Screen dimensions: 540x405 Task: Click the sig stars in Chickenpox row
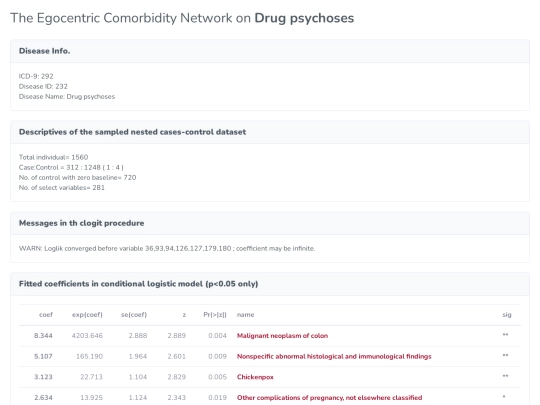tap(505, 376)
